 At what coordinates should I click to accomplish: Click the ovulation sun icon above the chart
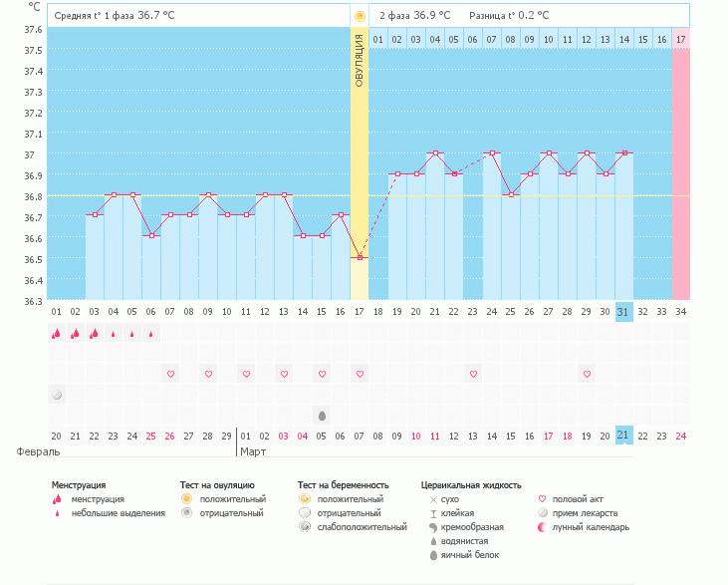coord(359,16)
